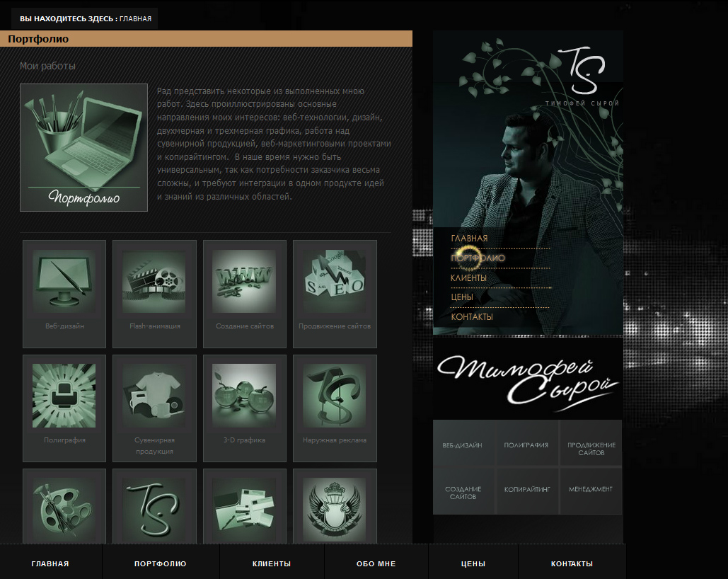Image resolution: width=728 pixels, height=579 pixels.
Task: Click the ПОЛИГРАФИЯ sidebar grid button
Action: click(526, 444)
